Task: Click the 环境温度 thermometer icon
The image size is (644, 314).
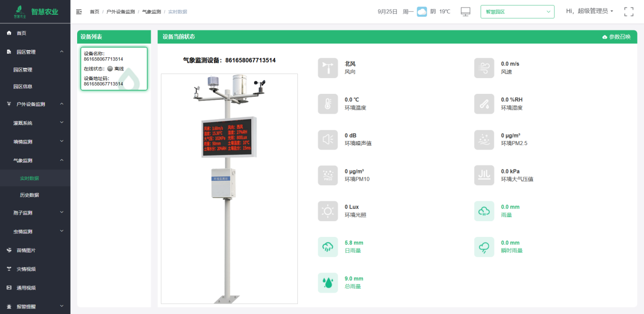Action: click(328, 103)
